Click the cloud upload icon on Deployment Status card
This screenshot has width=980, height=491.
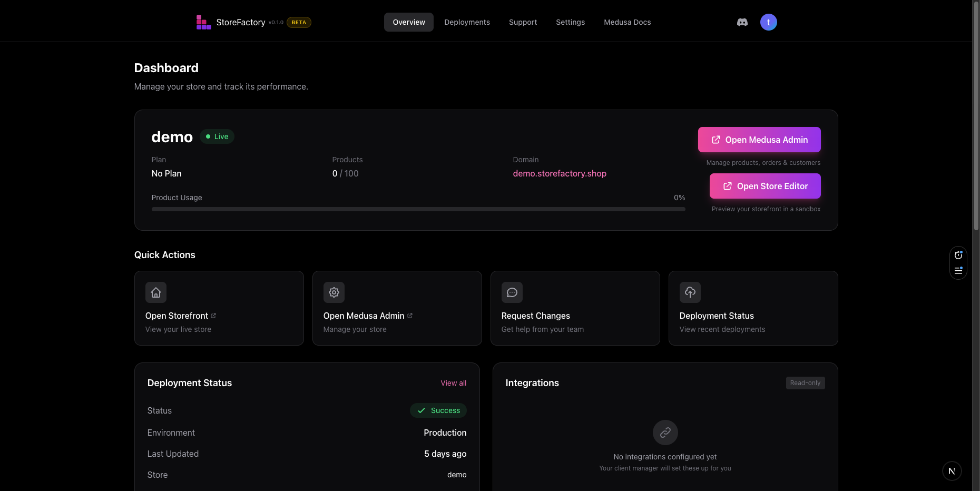click(x=690, y=292)
